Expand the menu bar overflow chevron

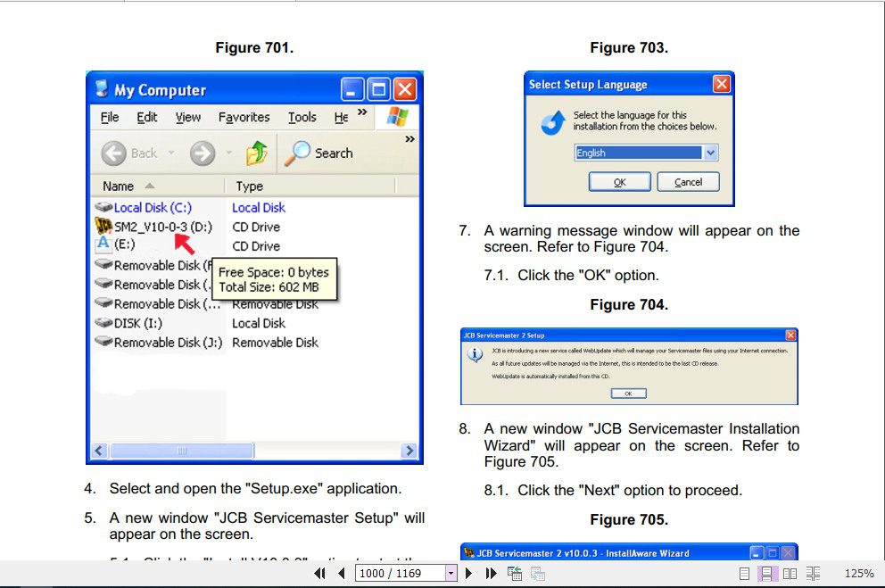coord(362,112)
